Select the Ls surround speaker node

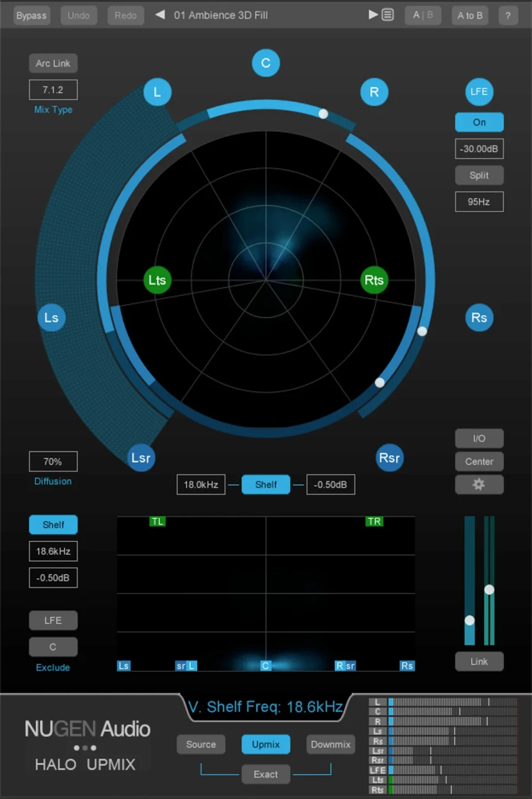pos(51,318)
